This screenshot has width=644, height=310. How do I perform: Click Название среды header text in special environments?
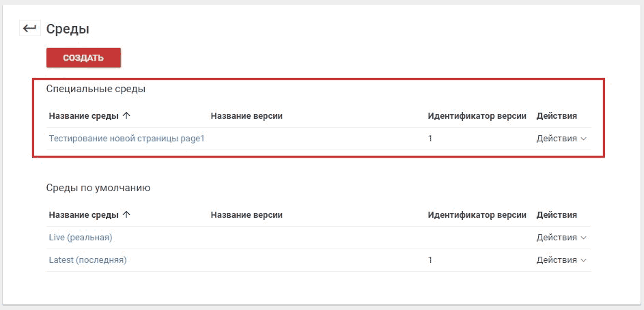click(x=84, y=116)
